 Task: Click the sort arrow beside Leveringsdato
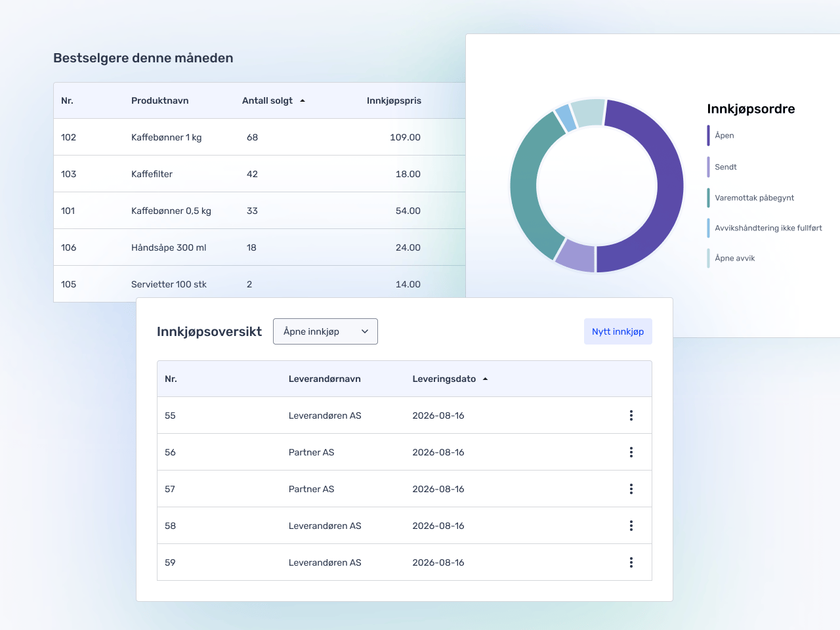click(x=485, y=379)
